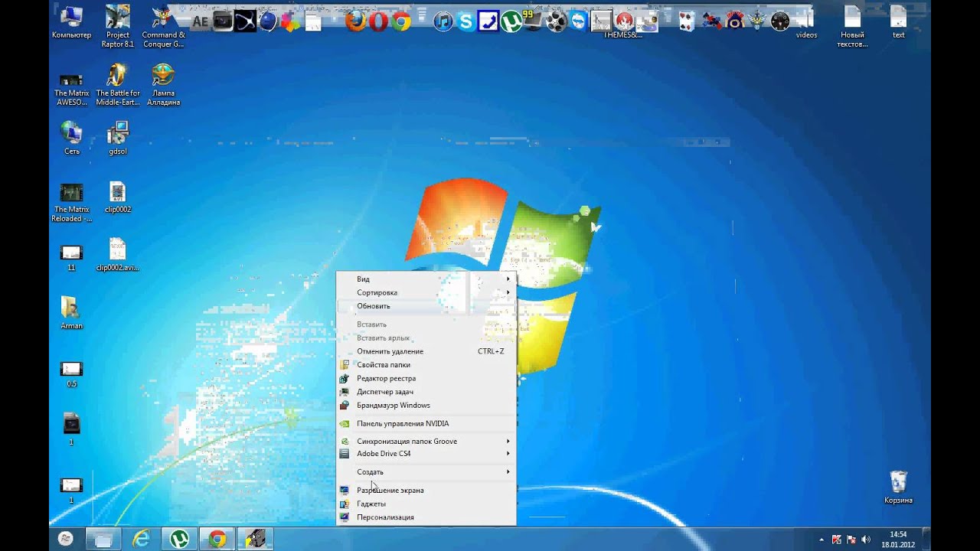
Task: Select the Matrix AWESO... desktop file
Action: coord(71,89)
